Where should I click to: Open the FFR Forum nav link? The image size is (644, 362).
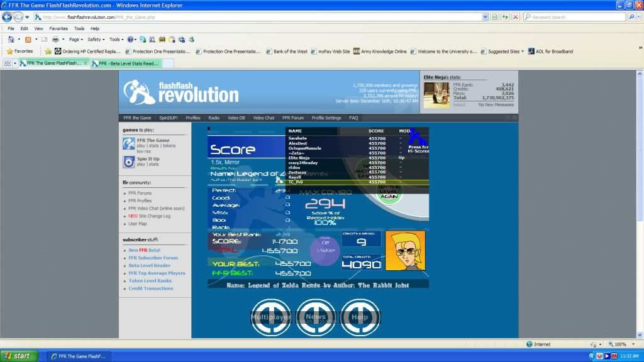(292, 118)
